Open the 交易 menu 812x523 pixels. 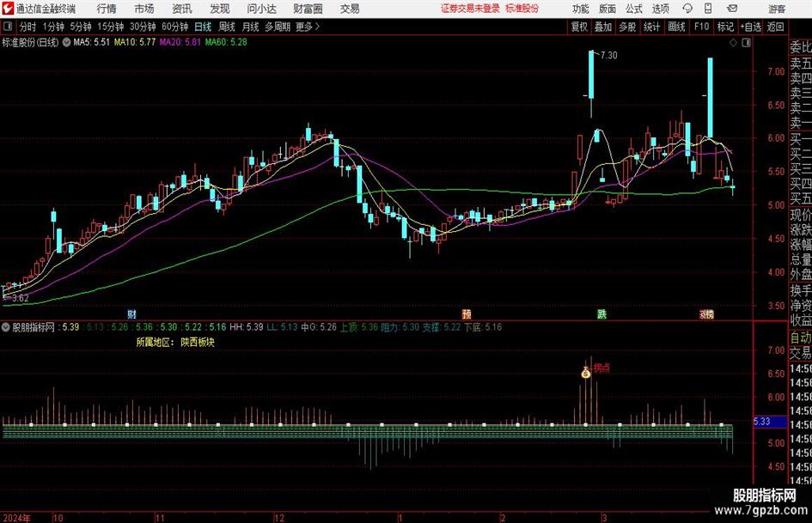coord(350,9)
